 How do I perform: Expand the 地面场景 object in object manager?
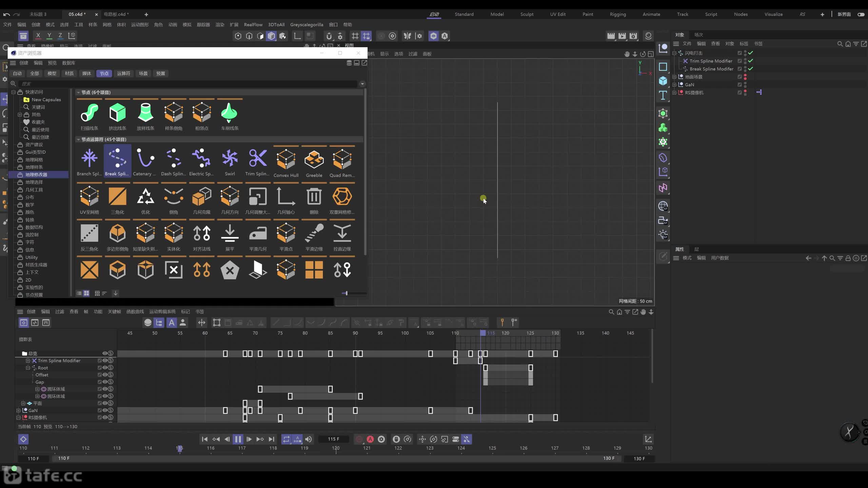[x=674, y=77]
